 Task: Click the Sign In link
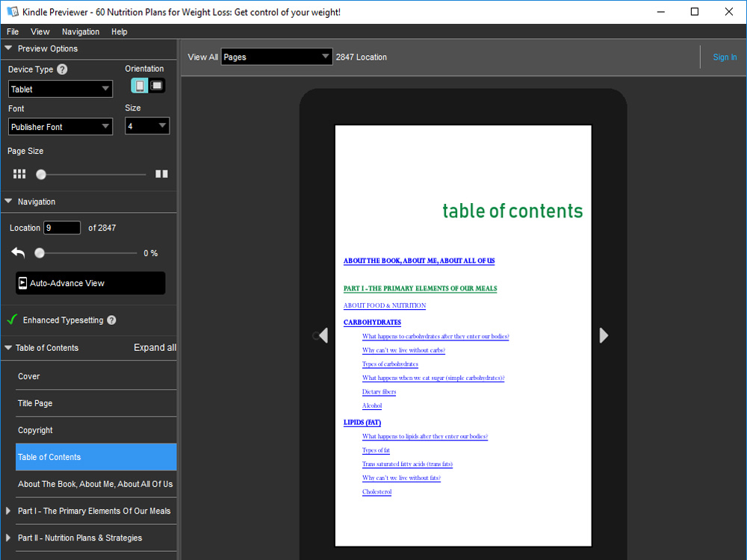725,57
